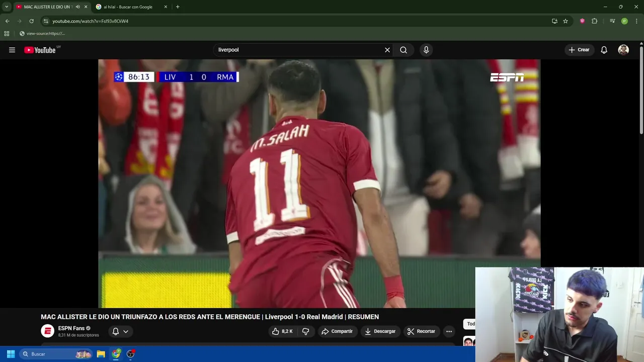Viewport: 644px width, 362px height.
Task: Open more actions three-dot menu
Action: coord(449,331)
